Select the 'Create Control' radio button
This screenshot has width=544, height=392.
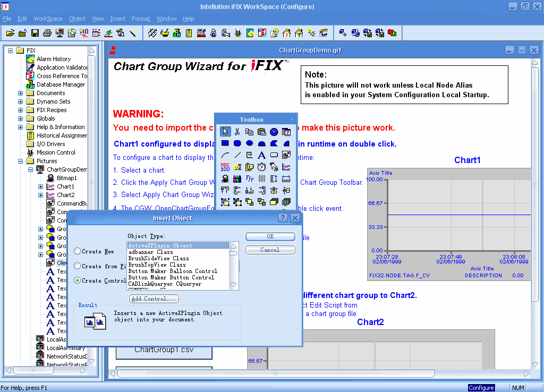(78, 280)
